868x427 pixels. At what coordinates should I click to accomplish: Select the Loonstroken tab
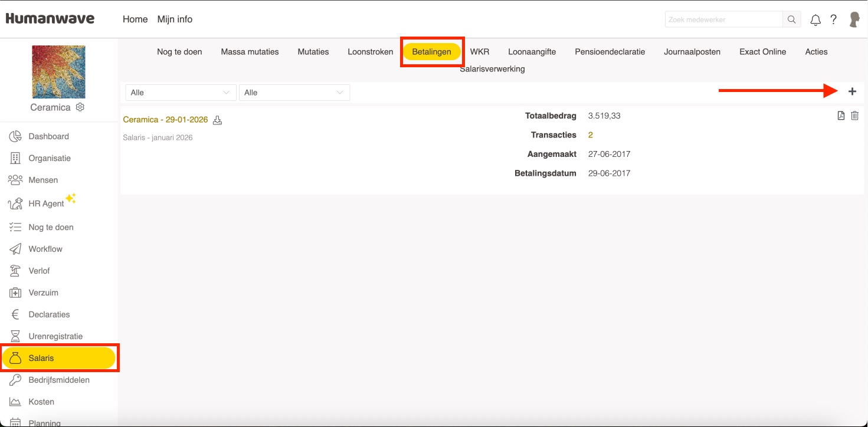click(x=371, y=52)
